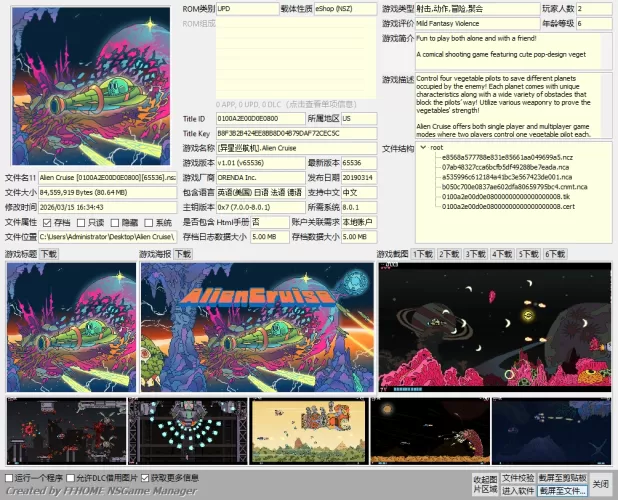Enable the 只读 (read-only) checkbox
Image resolution: width=618 pixels, height=500 pixels.
coord(79,222)
